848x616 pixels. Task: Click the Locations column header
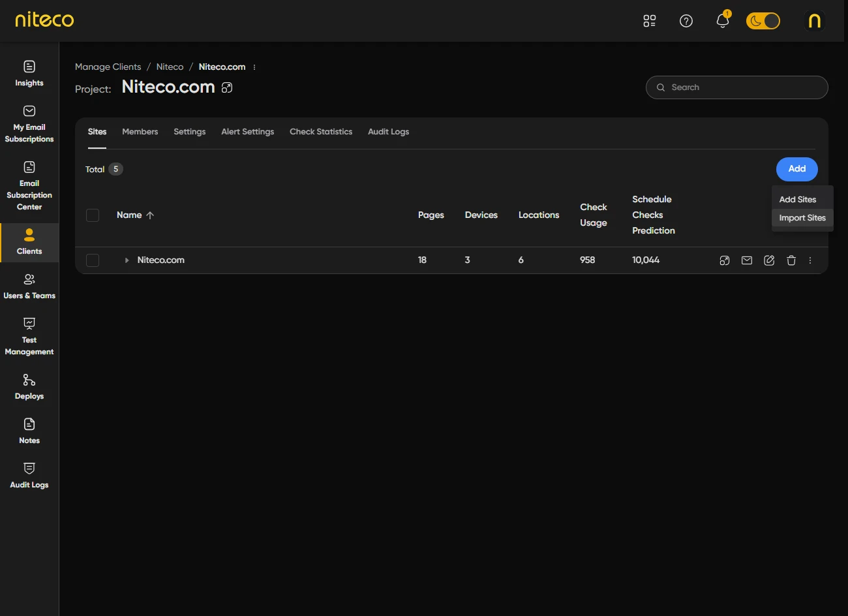click(x=539, y=215)
